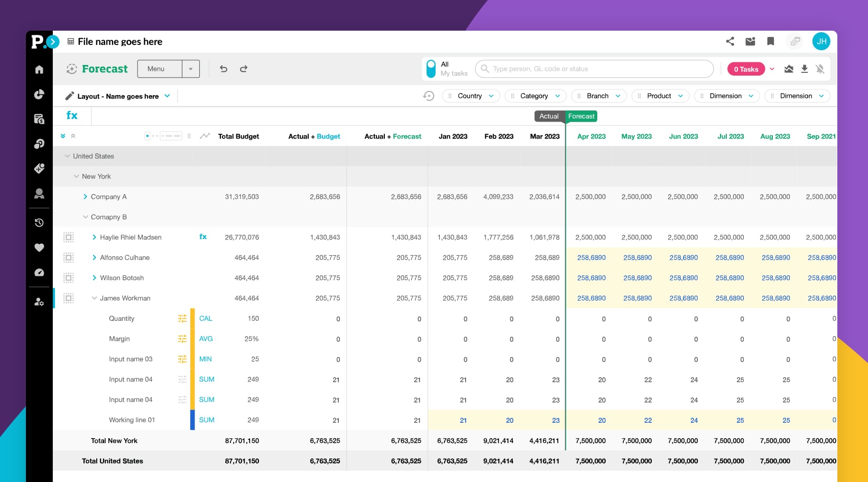Click the 0 Tasks button

pyautogui.click(x=746, y=69)
